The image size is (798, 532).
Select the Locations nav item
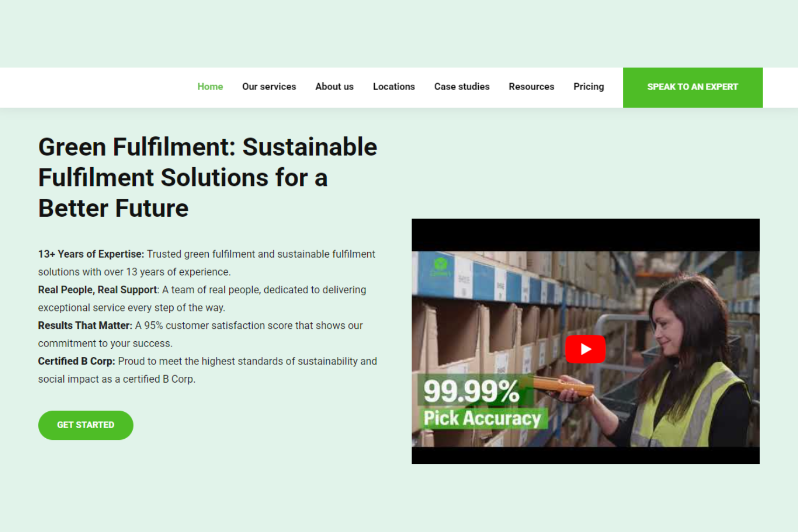coord(394,87)
